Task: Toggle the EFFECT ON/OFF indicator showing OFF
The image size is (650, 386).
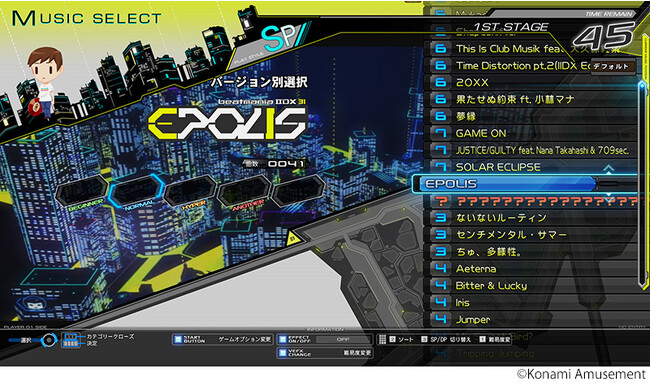Action: [x=343, y=340]
